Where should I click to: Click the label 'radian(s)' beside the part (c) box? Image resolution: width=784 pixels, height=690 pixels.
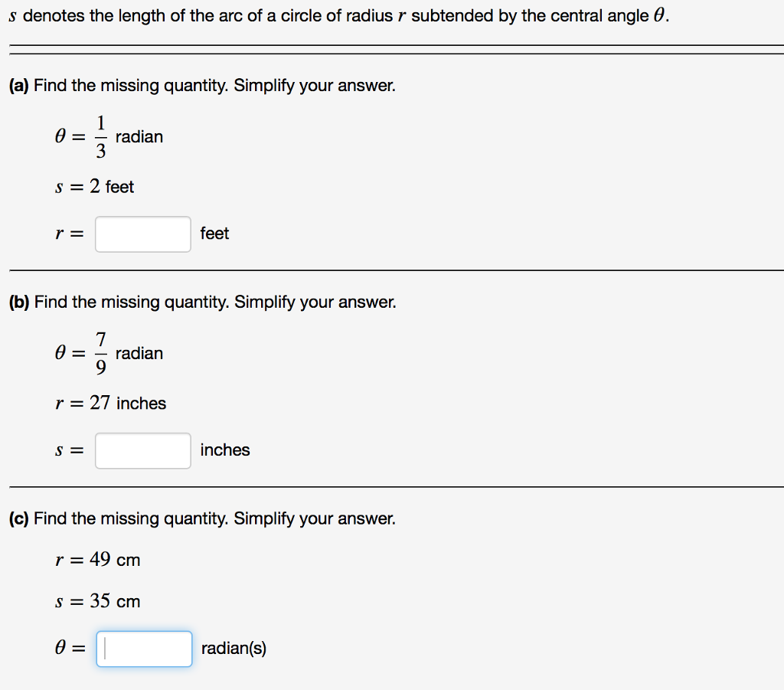[233, 649]
